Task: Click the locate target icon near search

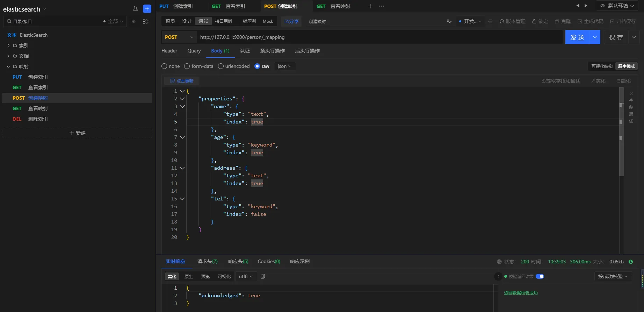Action: [x=133, y=21]
